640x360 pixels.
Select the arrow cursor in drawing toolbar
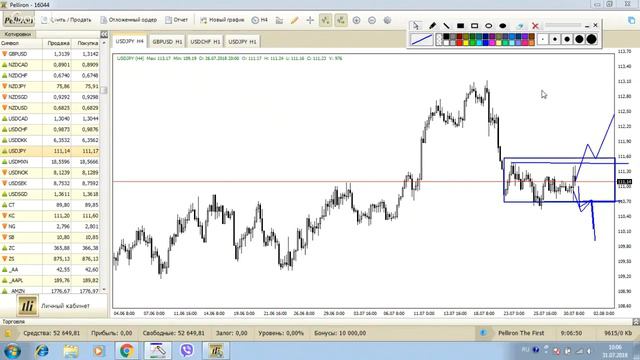pyautogui.click(x=416, y=26)
